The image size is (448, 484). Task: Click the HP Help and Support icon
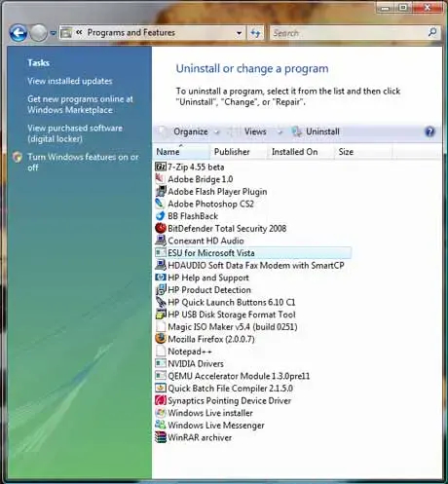click(x=161, y=278)
